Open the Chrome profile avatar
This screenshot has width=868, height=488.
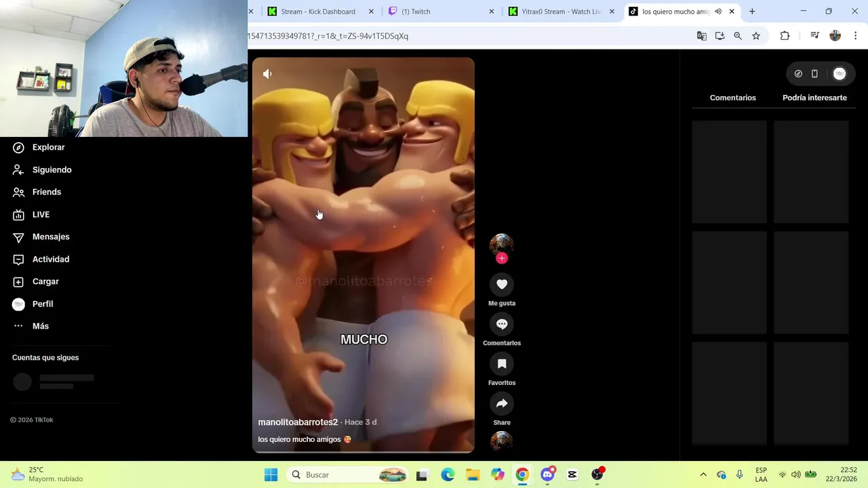(835, 36)
